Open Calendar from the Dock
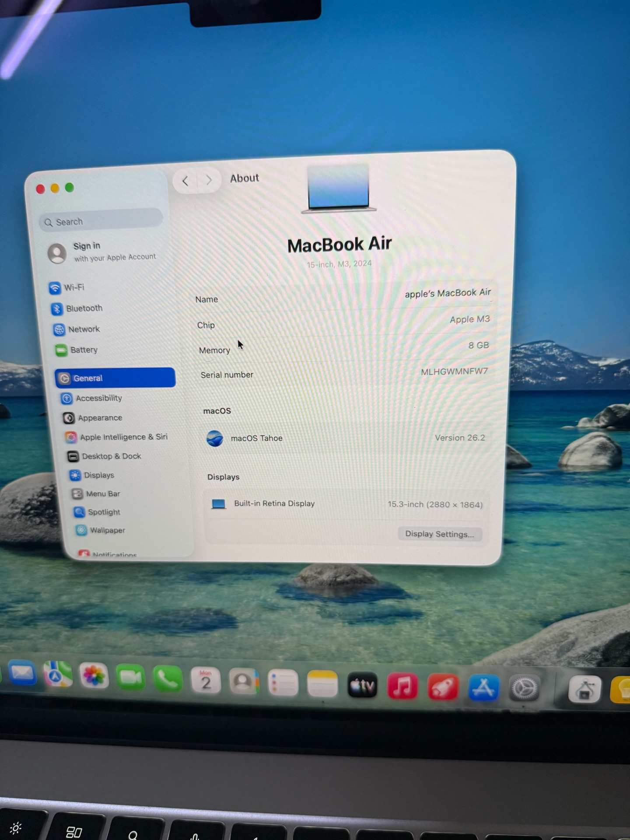This screenshot has height=840, width=630. 206,680
